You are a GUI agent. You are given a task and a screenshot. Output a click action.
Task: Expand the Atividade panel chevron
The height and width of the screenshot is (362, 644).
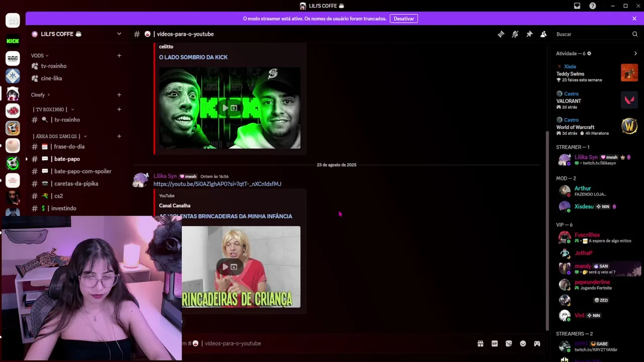635,53
